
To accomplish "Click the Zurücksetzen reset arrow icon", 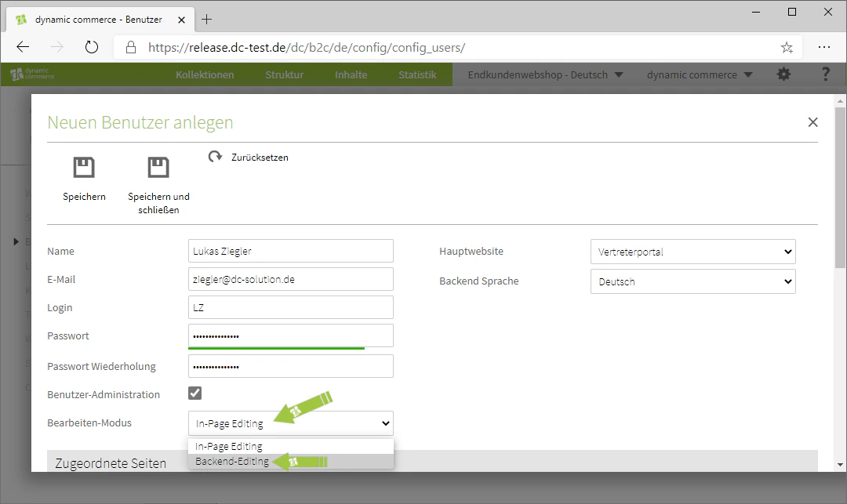I will 215,157.
